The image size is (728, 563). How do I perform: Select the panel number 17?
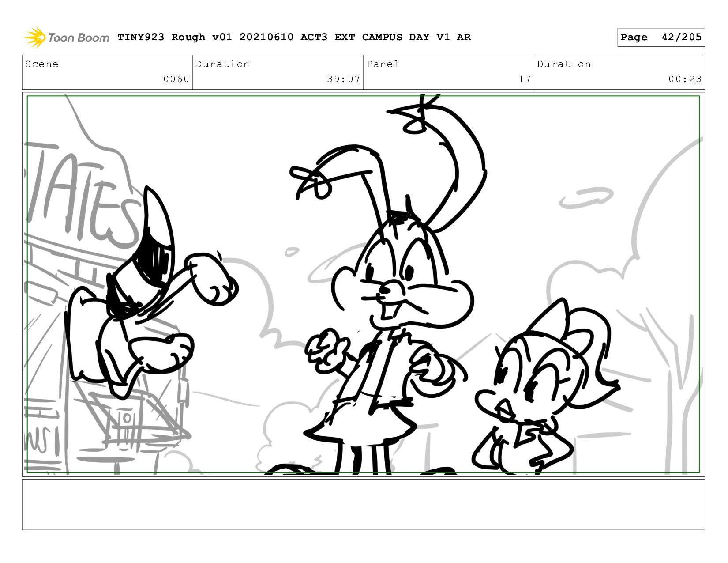525,79
